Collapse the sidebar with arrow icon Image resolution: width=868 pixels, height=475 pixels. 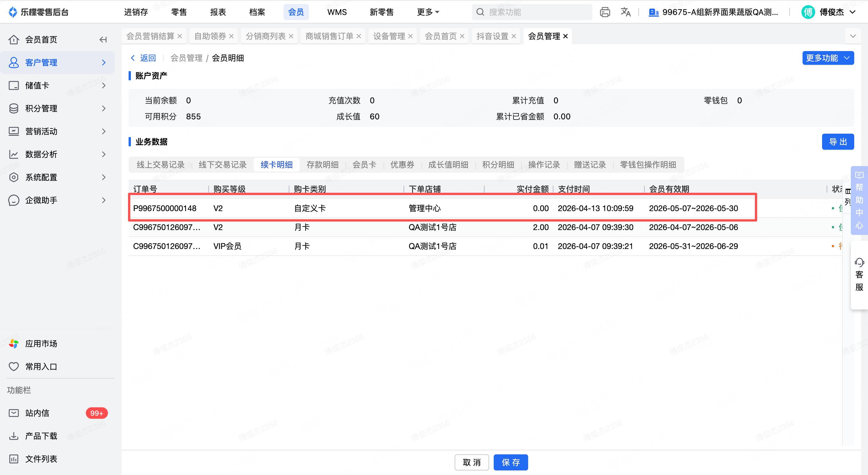pos(103,40)
